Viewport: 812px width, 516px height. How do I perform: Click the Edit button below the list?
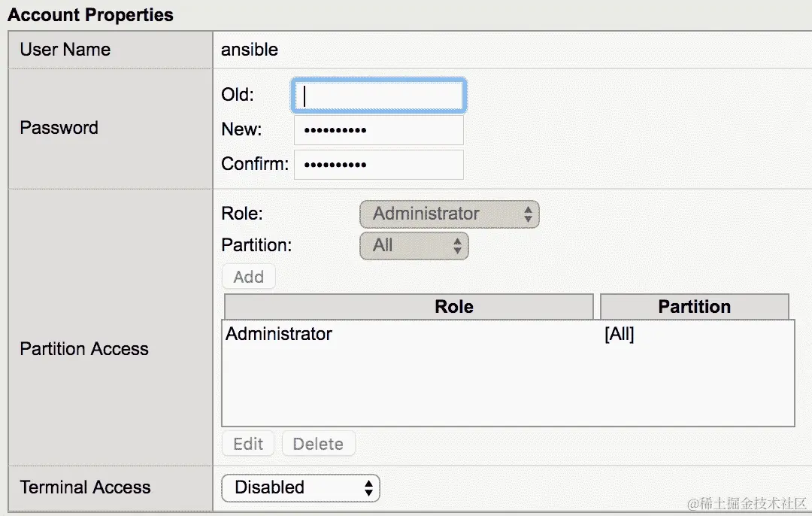tap(248, 444)
